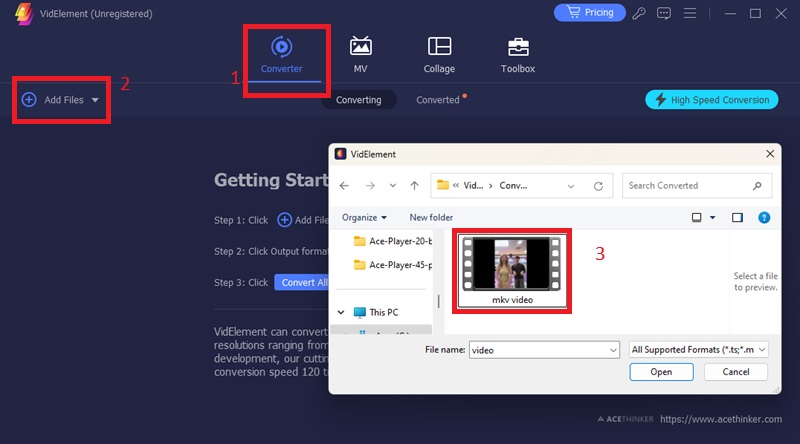Toggle the preview pane
The height and width of the screenshot is (444, 800).
coord(737,218)
